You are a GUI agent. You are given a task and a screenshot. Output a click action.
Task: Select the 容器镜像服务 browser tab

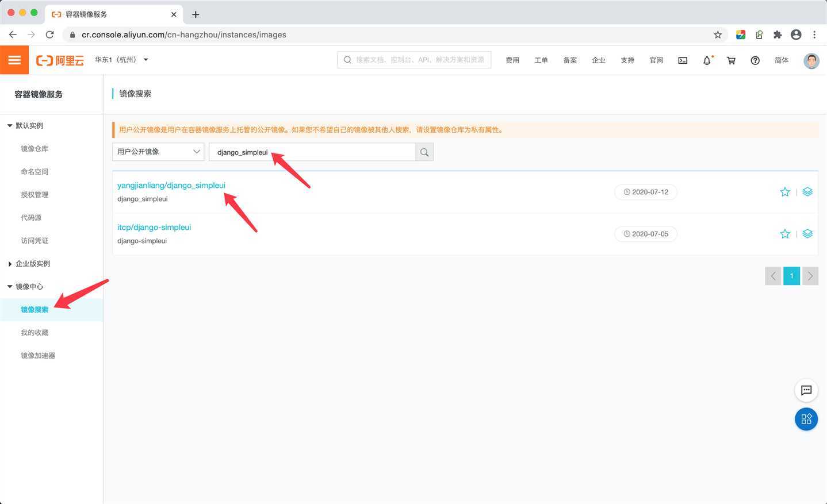click(x=114, y=14)
